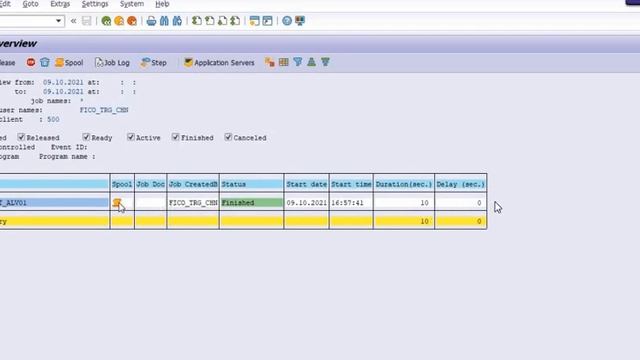Click in the command input field

click(x=27, y=21)
